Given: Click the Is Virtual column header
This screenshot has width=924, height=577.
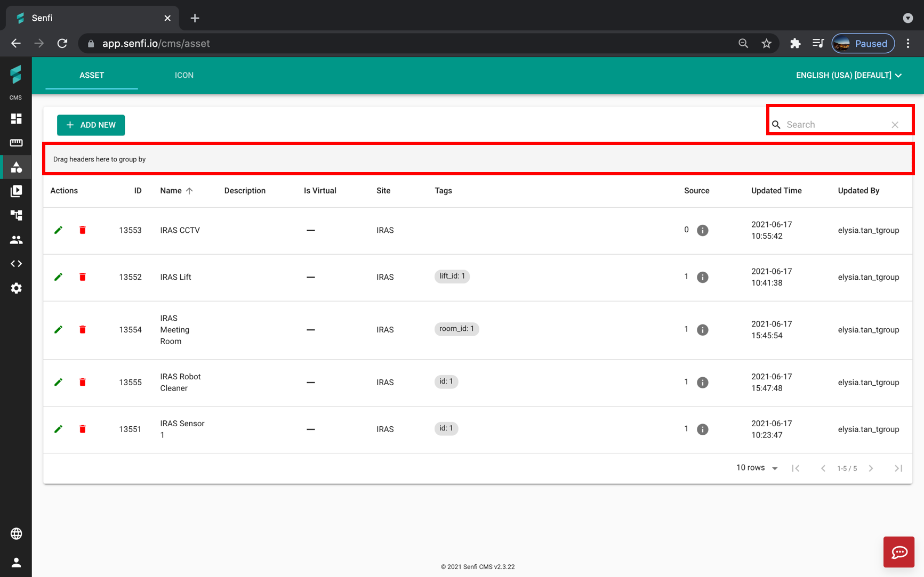Looking at the screenshot, I should [x=320, y=191].
